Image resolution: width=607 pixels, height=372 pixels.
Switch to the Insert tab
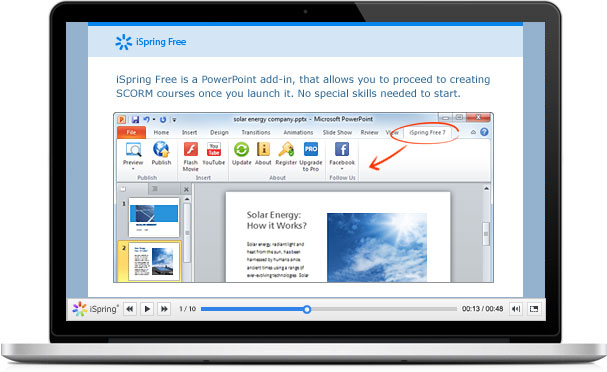coord(190,132)
